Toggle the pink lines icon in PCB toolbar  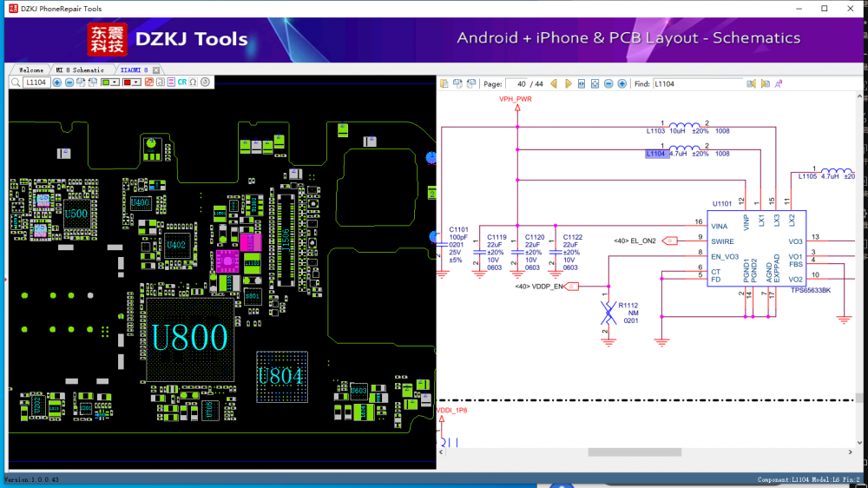[171, 82]
